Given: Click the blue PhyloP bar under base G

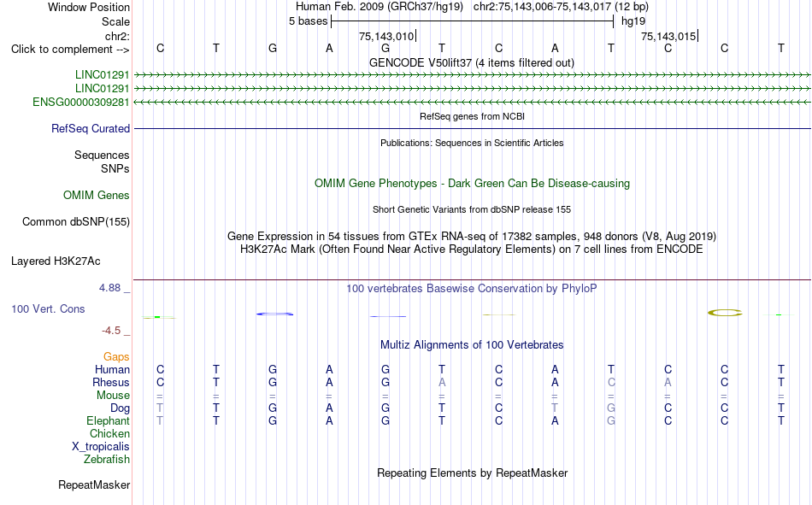Looking at the screenshot, I should (x=275, y=314).
